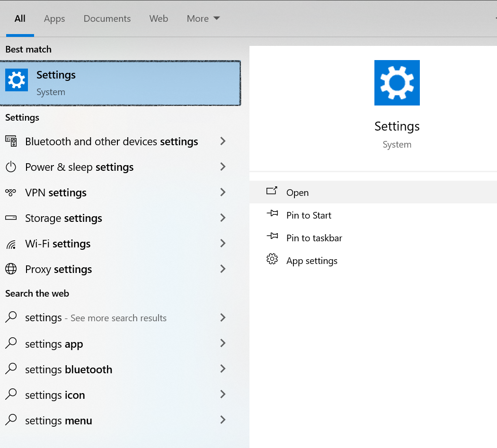Switch to the Apps tab

(54, 19)
